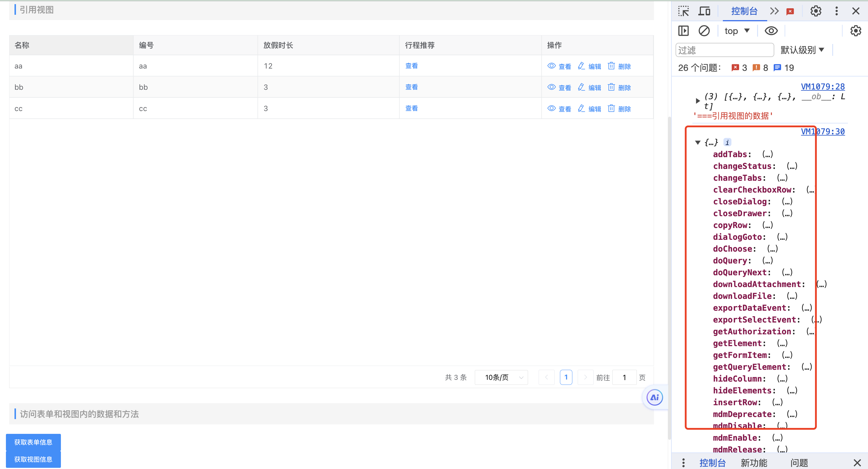Open the VM1079:28 source link
The height and width of the screenshot is (469, 868).
tap(822, 87)
